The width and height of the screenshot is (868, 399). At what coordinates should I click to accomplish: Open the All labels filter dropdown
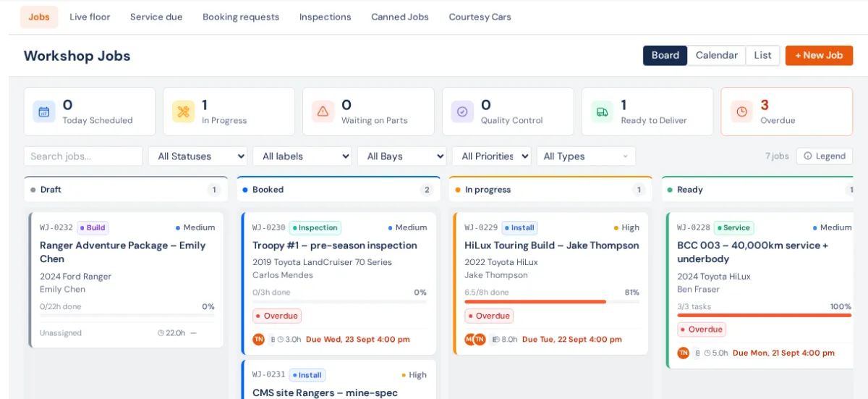(302, 156)
